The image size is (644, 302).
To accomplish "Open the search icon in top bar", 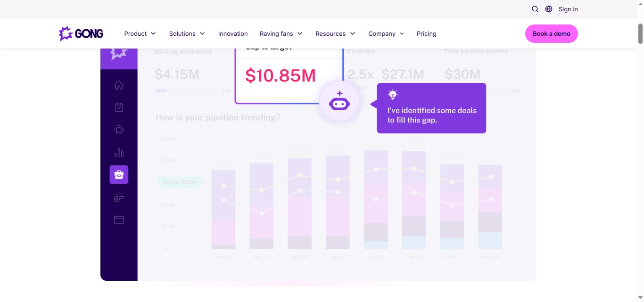I will click(x=535, y=9).
